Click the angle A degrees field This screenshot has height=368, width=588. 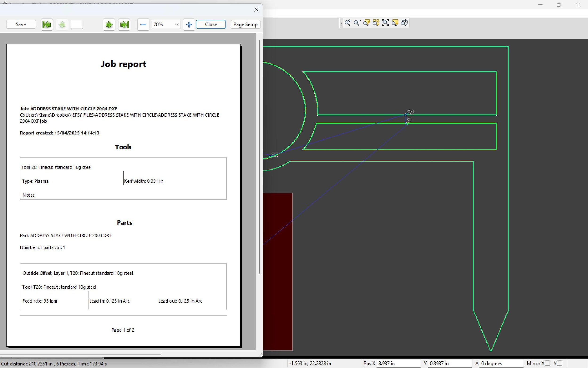[501, 363]
